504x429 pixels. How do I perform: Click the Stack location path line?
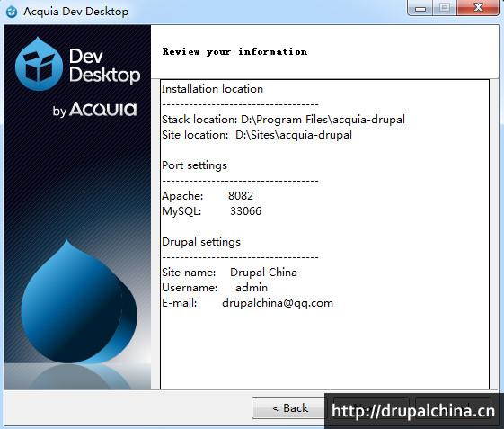pyautogui.click(x=283, y=120)
